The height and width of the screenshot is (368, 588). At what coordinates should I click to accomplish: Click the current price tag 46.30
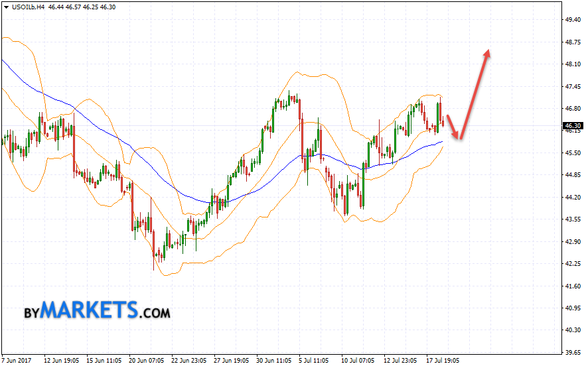(572, 125)
